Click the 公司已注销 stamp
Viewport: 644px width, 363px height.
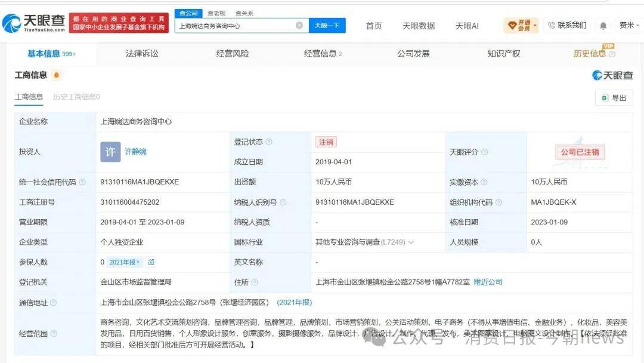point(580,152)
